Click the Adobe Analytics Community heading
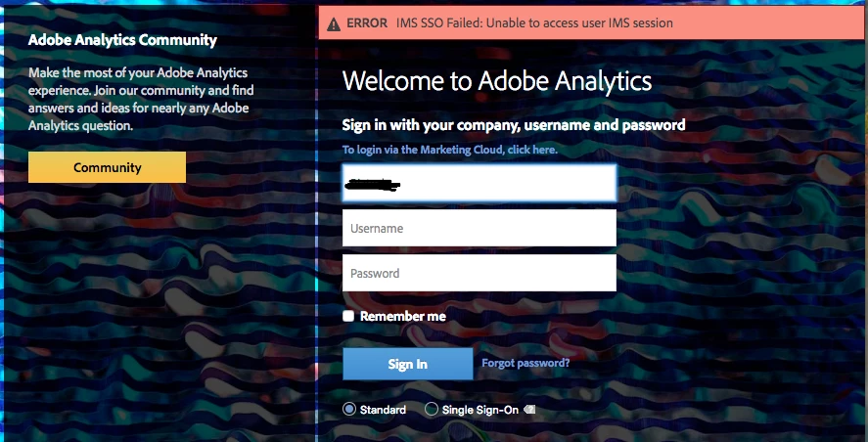The width and height of the screenshot is (868, 442). click(122, 40)
